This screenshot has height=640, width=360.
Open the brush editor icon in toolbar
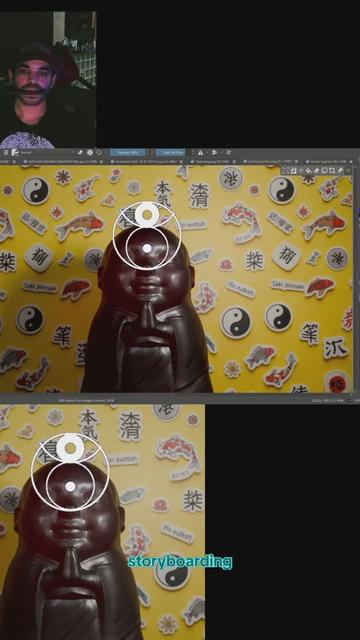point(5,152)
